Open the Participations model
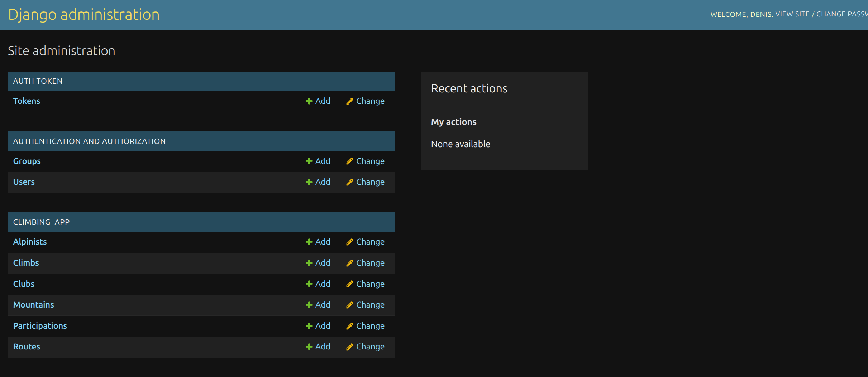Image resolution: width=868 pixels, height=377 pixels. [x=40, y=326]
